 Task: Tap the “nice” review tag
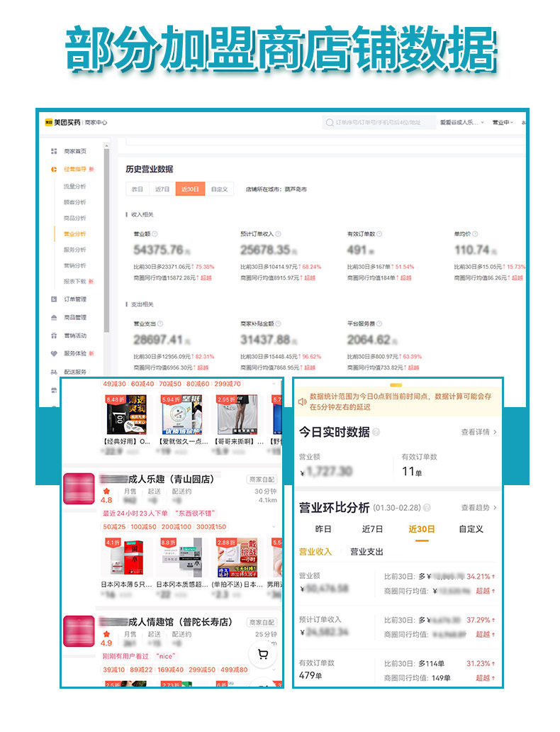pyautogui.click(x=166, y=656)
